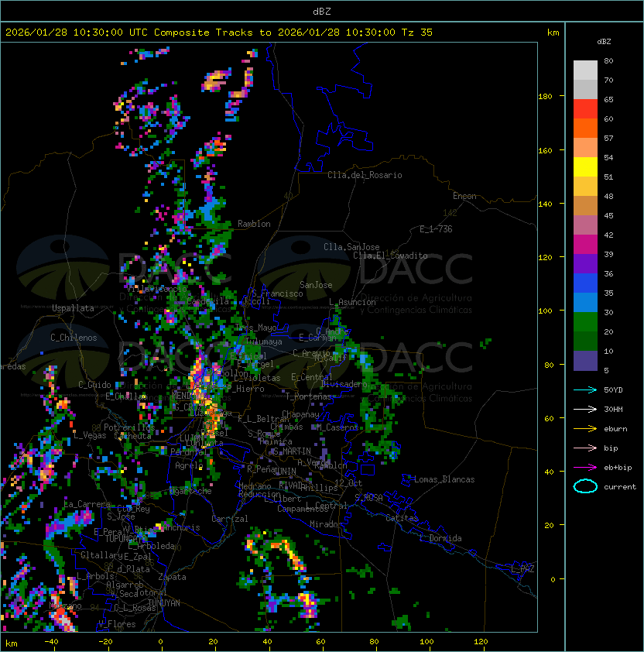Click the 'E_1-736' map label
Viewport: 644px width, 652px height.
click(436, 229)
